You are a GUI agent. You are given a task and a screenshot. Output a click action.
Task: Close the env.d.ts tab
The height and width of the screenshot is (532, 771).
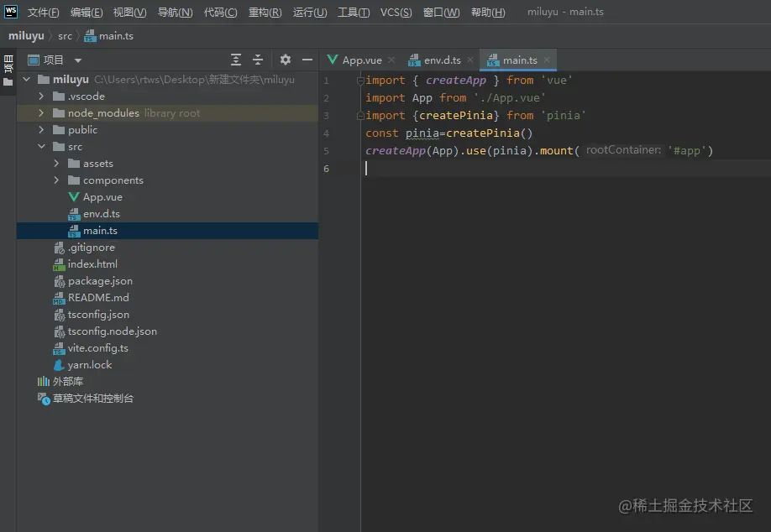(x=470, y=60)
